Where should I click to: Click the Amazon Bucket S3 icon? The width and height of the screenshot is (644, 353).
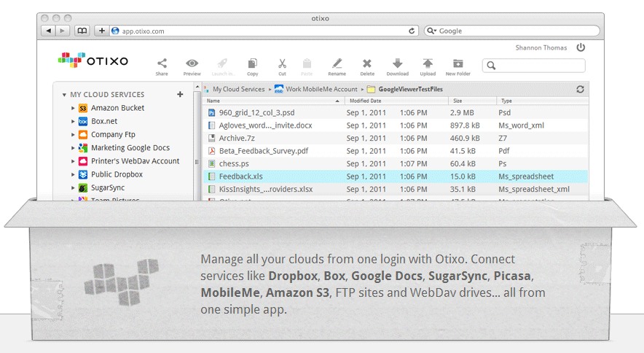coord(83,108)
